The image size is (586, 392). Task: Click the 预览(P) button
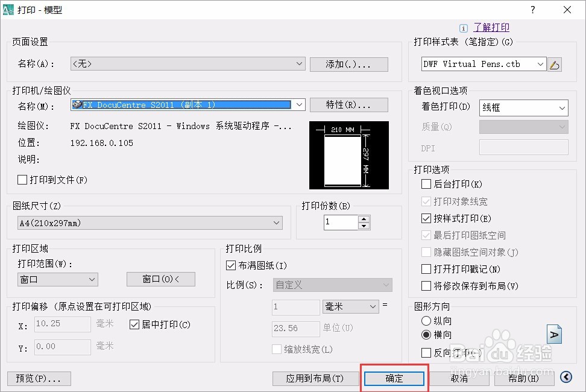tap(39, 379)
